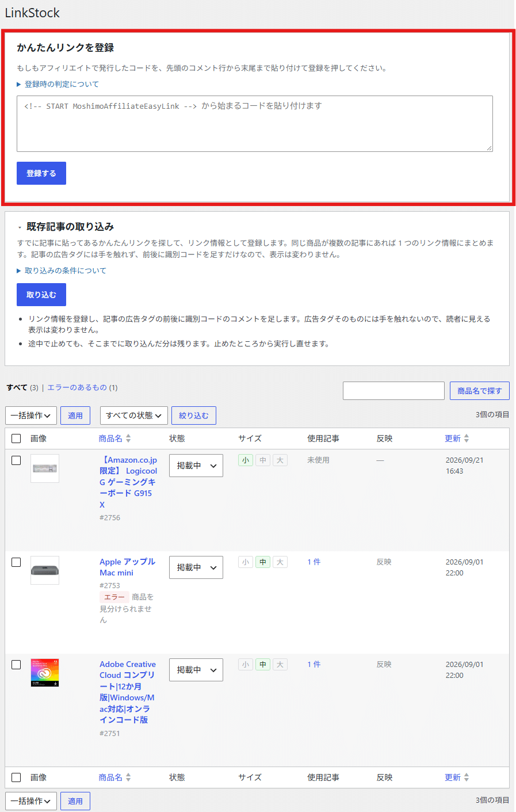Focus the MoshimoAffiliateEasyLink code textarea
This screenshot has height=812, width=516.
coord(255,124)
